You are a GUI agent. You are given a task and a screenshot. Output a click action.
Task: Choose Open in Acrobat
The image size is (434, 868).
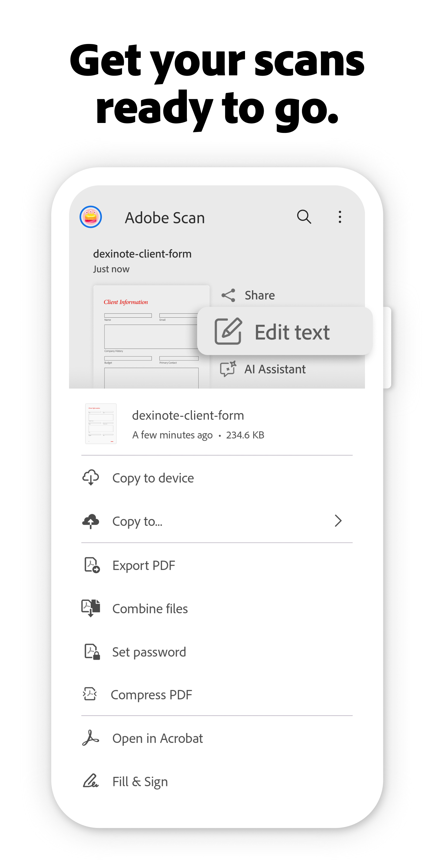point(217,738)
